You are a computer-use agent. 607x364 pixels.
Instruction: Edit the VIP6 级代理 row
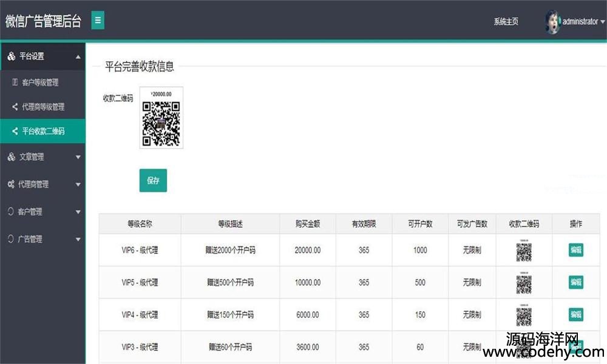click(575, 250)
